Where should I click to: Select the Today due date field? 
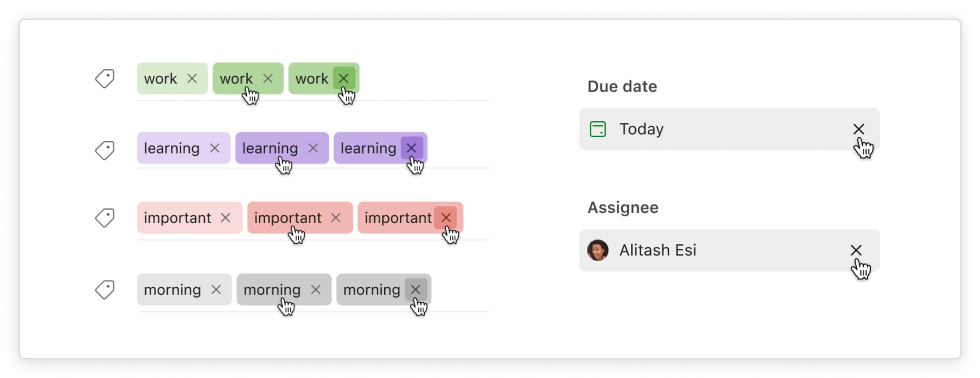click(723, 129)
